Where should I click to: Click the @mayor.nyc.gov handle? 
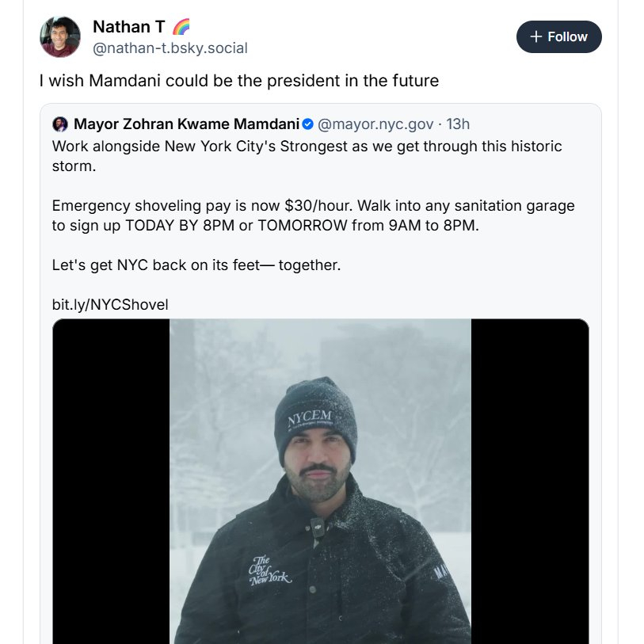375,124
